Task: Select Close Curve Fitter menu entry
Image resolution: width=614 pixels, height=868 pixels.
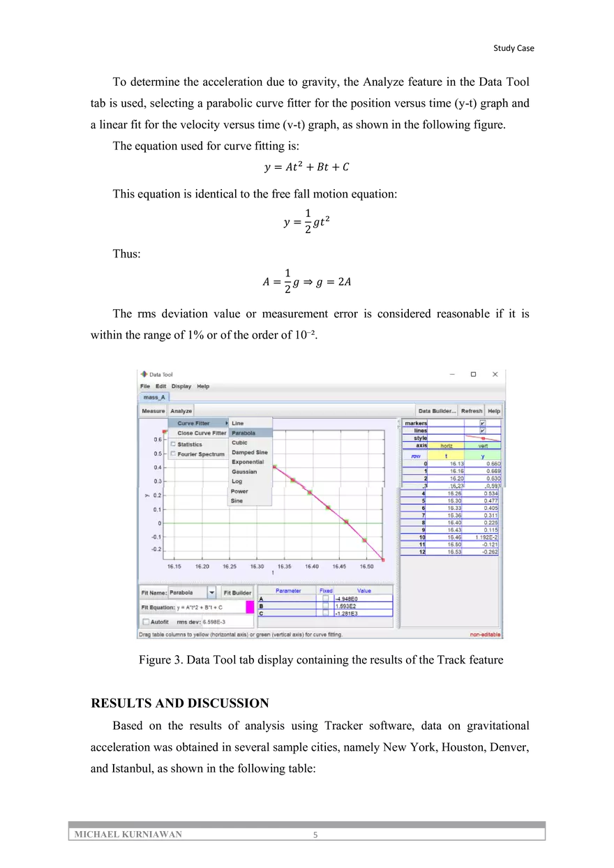Action: point(202,433)
